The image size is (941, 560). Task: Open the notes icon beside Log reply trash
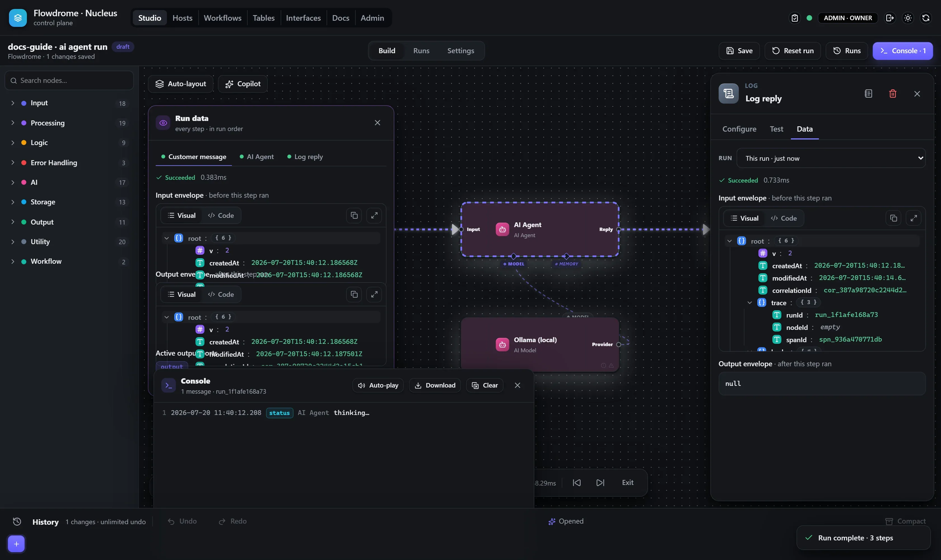(x=868, y=94)
